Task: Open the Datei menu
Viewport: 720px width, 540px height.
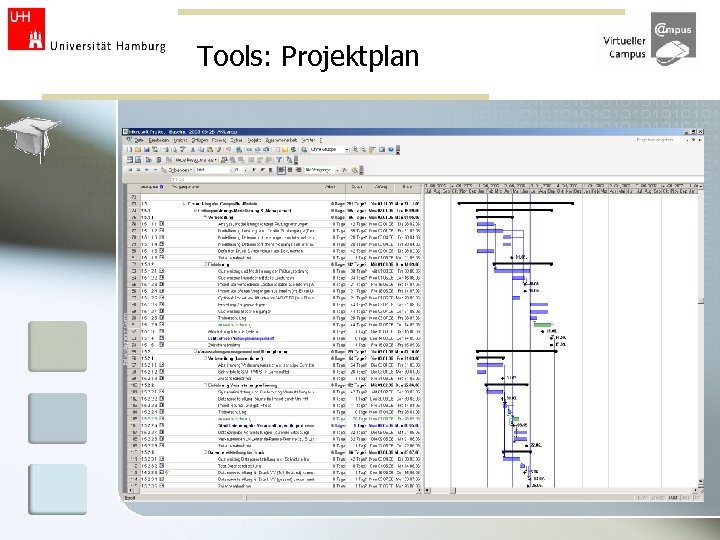Action: pyautogui.click(x=139, y=140)
